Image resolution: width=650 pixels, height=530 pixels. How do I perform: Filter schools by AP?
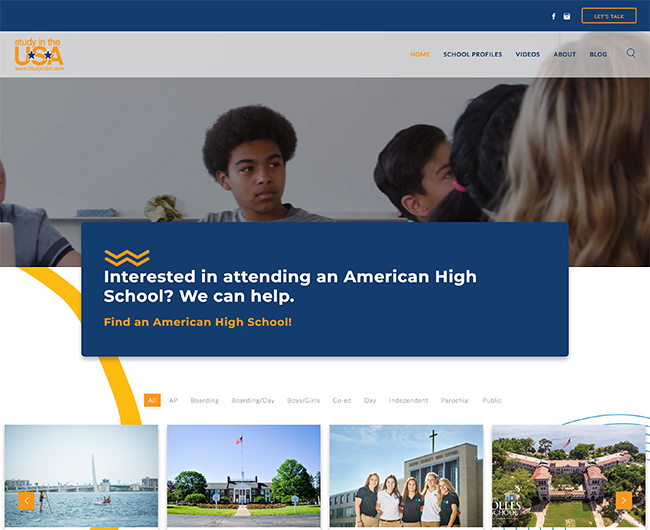(x=173, y=400)
